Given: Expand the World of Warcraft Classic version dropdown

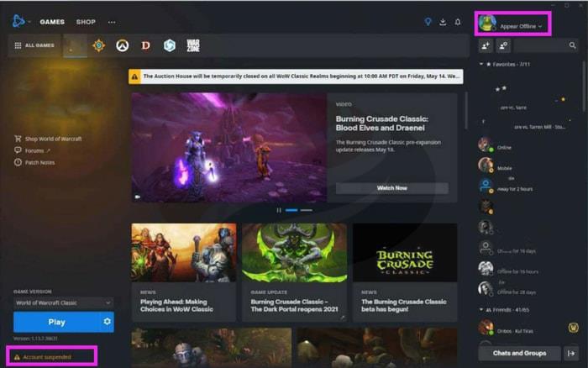Looking at the screenshot, I should (x=63, y=302).
